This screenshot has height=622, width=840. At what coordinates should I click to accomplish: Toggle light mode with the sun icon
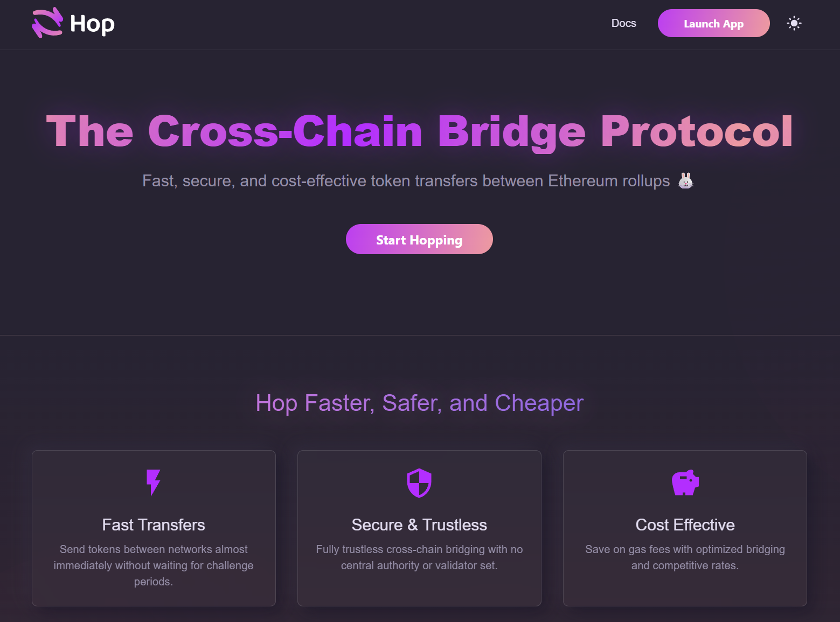point(794,23)
